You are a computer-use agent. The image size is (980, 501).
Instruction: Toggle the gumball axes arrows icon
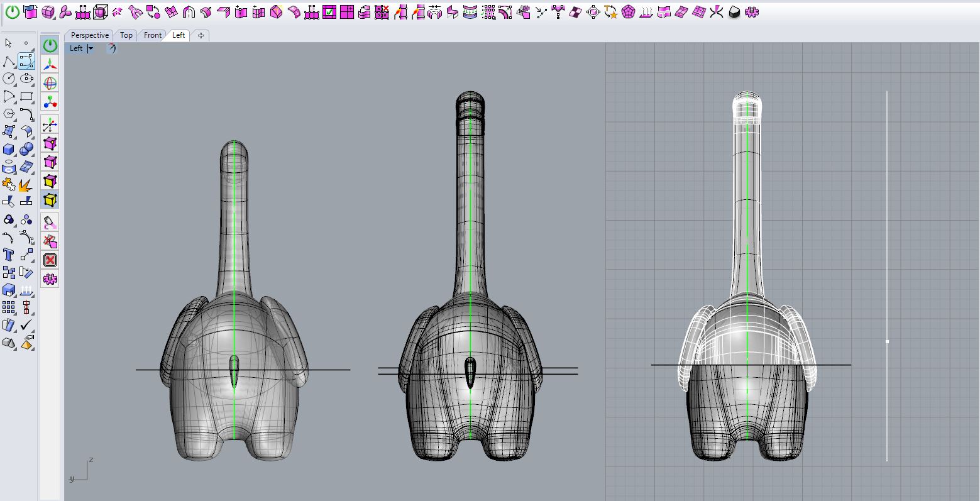(50, 64)
